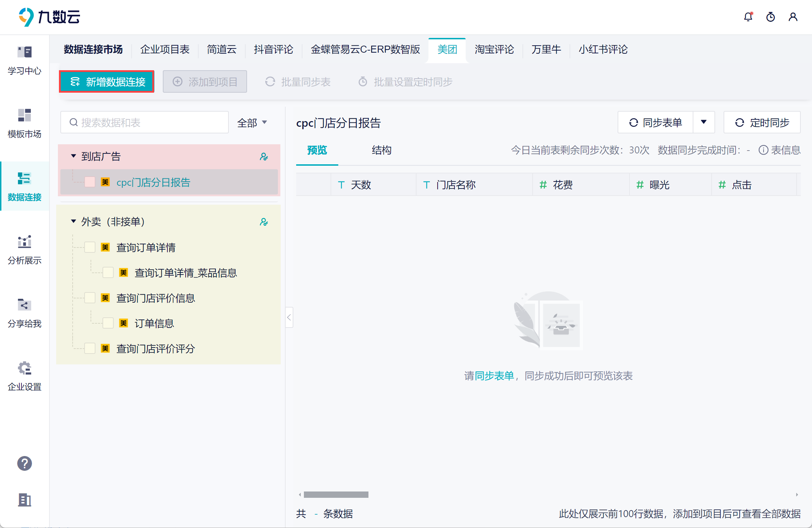Switch to the 预览 tab
This screenshot has height=528, width=812.
tap(317, 150)
